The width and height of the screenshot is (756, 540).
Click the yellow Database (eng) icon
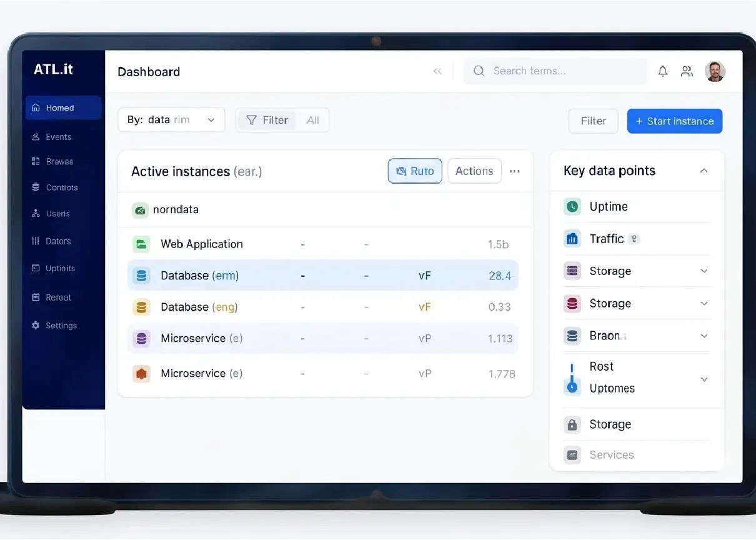pos(141,307)
